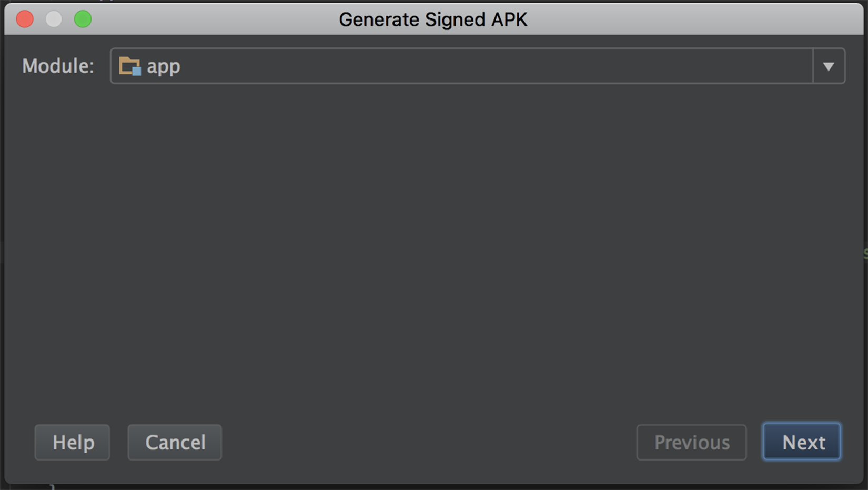
Task: Show documentation via the Help button
Action: (73, 442)
